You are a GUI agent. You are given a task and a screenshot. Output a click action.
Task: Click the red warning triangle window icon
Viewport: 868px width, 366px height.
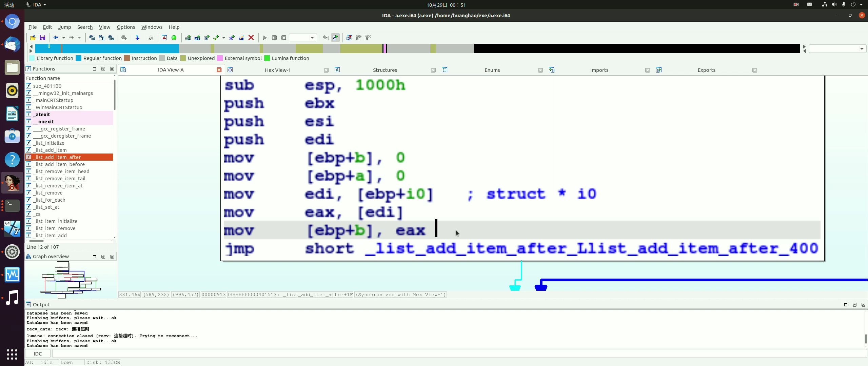coord(164,38)
